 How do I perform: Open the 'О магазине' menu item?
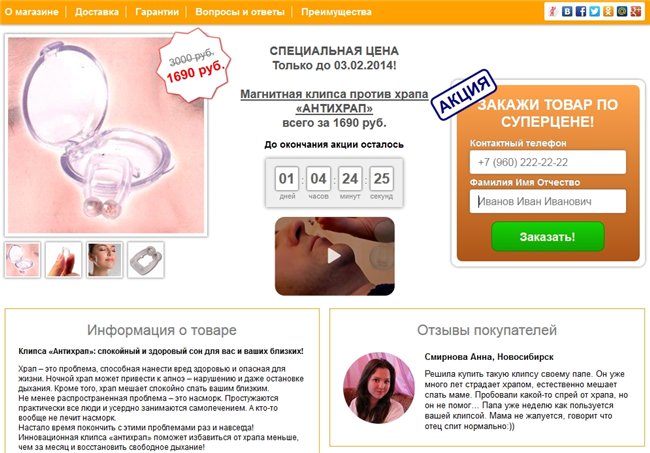32,12
